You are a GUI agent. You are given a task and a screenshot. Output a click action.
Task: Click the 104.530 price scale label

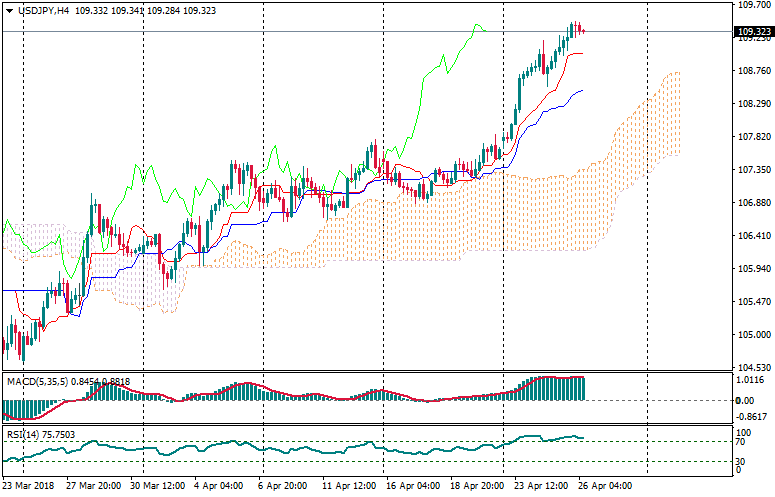[x=752, y=368]
